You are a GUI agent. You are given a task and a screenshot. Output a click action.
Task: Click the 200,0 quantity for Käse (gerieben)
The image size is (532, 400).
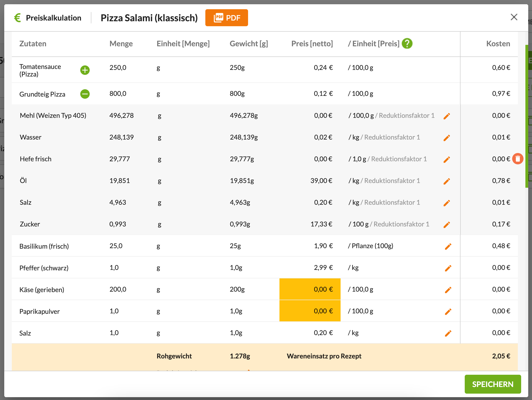tap(118, 289)
